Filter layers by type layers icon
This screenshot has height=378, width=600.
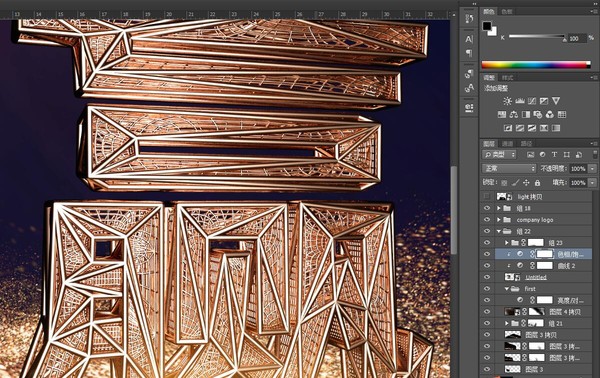554,155
